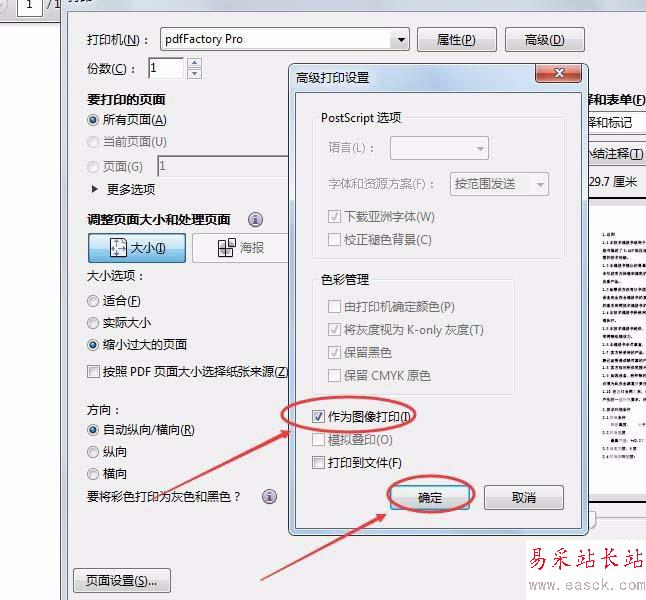Toggle the 作为图像打印 checkbox
This screenshot has width=646, height=600.
click(x=318, y=416)
